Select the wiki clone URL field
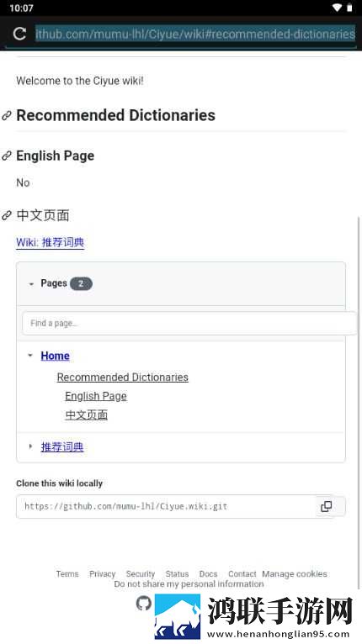 coord(166,506)
